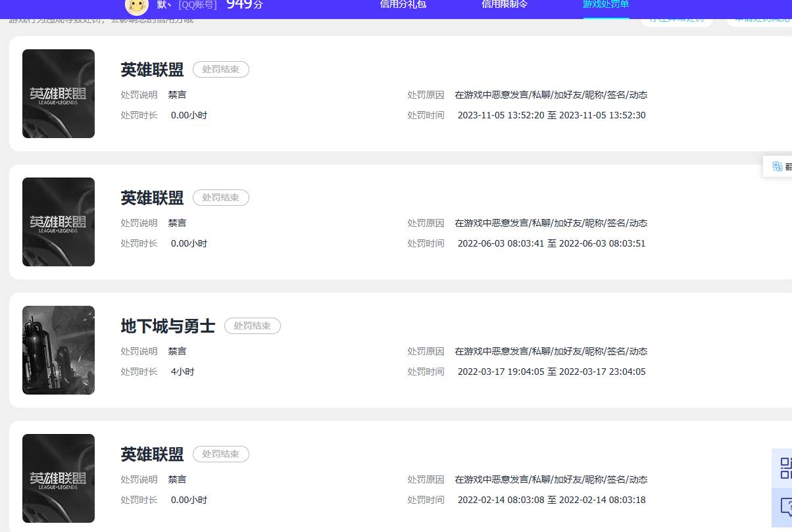This screenshot has height=532, width=792.
Task: Click the League of Legends cover dated 2022-02-14
Action: pos(59,478)
